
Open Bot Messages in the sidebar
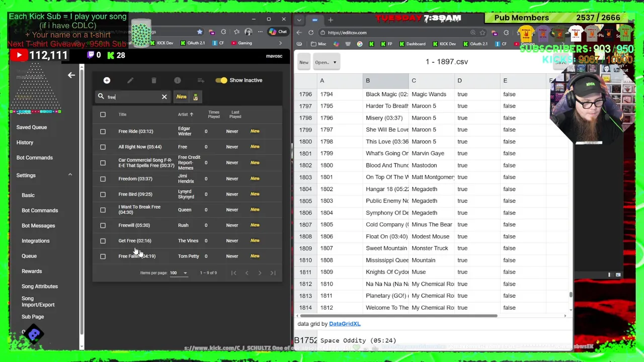[x=38, y=226]
